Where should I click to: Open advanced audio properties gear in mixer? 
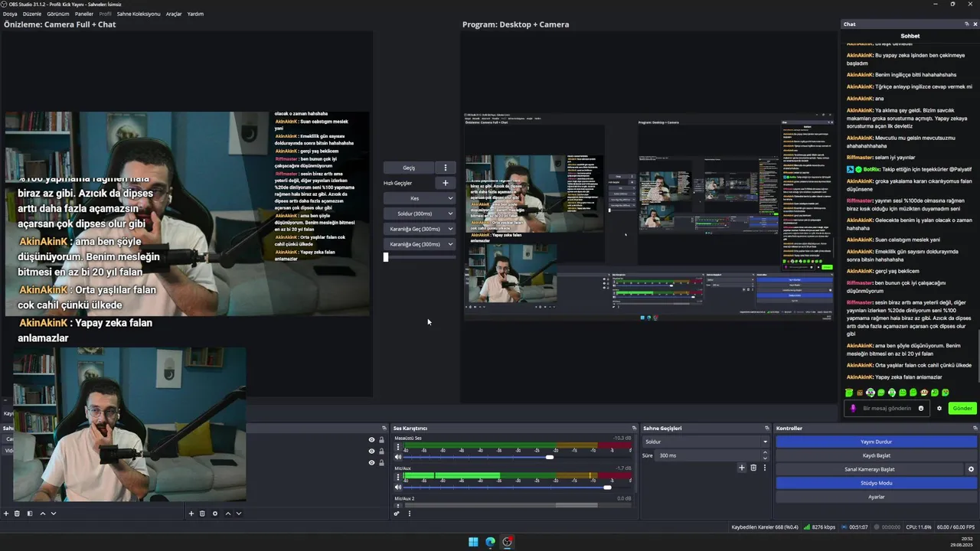coord(397,514)
